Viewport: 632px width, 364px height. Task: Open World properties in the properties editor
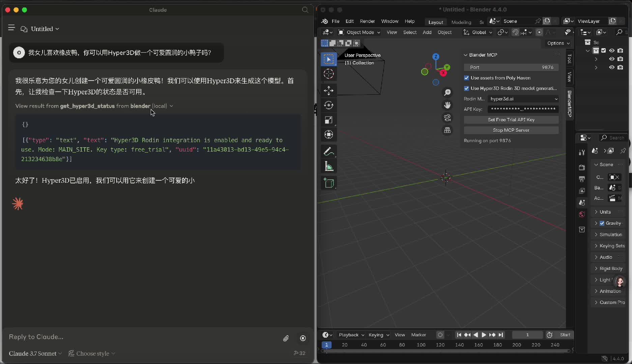pyautogui.click(x=581, y=214)
